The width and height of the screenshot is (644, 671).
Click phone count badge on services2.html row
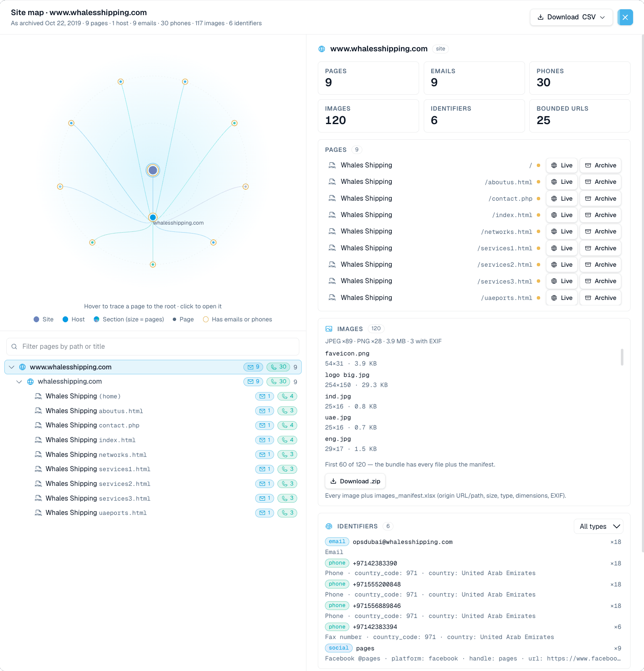click(288, 484)
